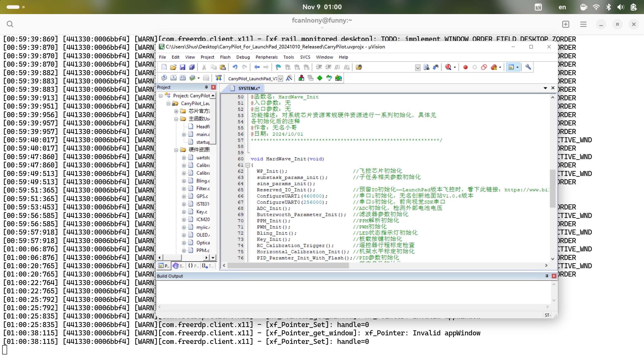Toggle the Insert Breakpoint red dot
Viewport: 644px width, 362px height.
pyautogui.click(x=465, y=67)
